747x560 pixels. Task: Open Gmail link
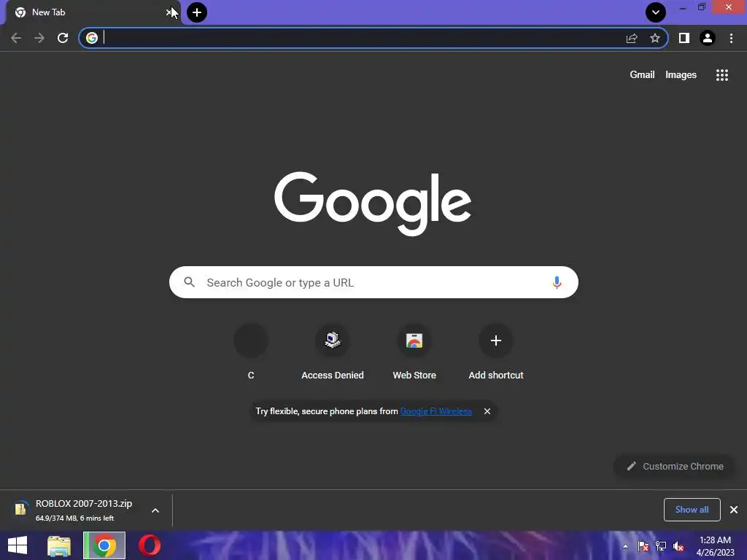(642, 75)
